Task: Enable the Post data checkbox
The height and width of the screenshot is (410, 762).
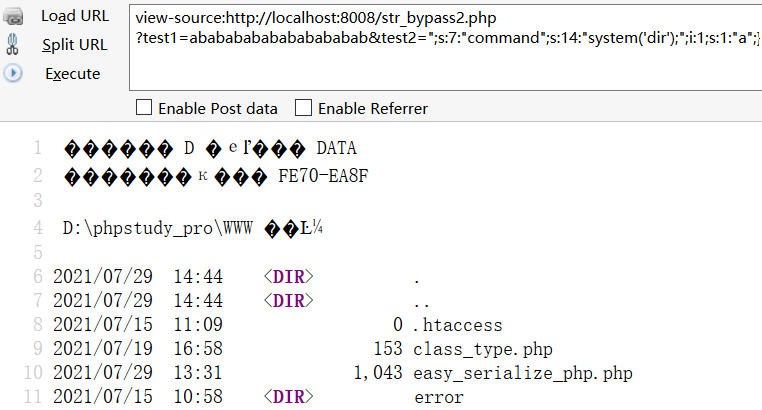Action: [x=144, y=108]
